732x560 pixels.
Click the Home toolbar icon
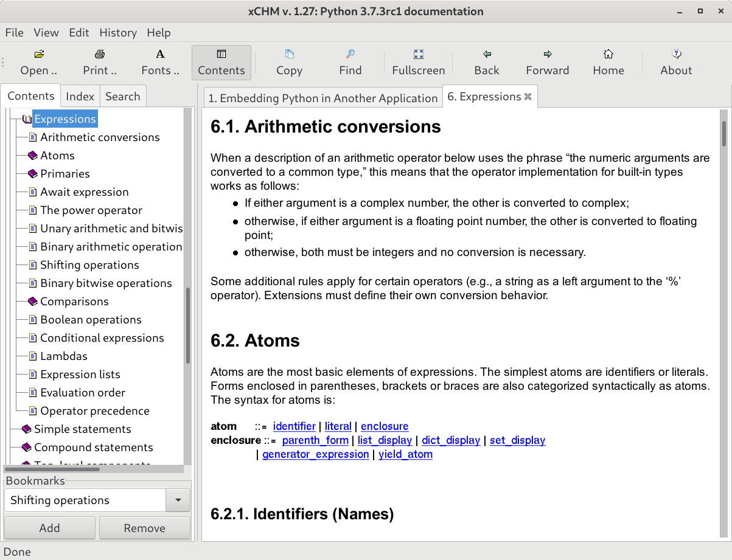click(608, 55)
